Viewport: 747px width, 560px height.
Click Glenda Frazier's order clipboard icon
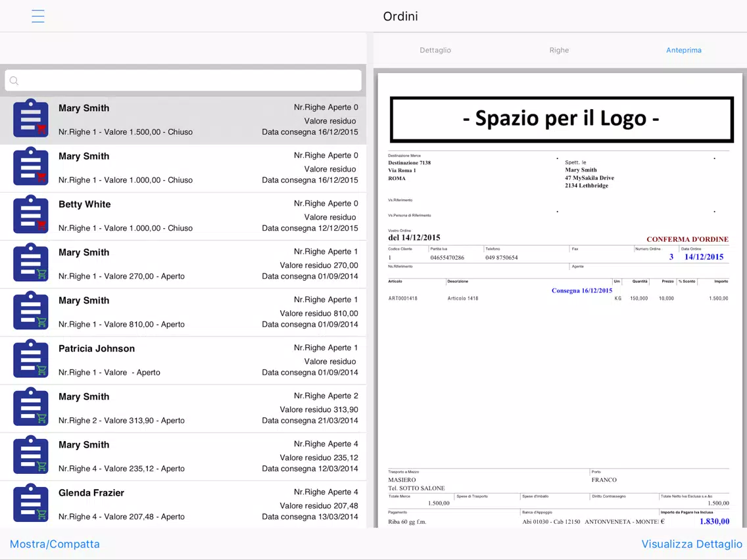tap(30, 503)
